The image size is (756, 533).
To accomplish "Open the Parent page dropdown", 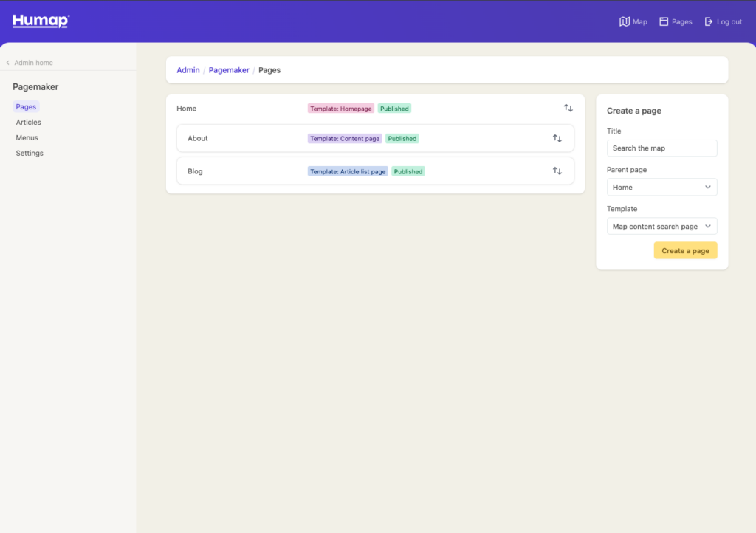I will click(x=661, y=188).
